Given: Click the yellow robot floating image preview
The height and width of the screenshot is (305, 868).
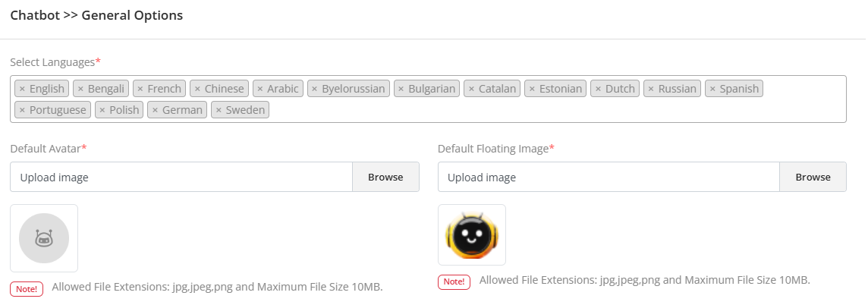Looking at the screenshot, I should click(472, 234).
